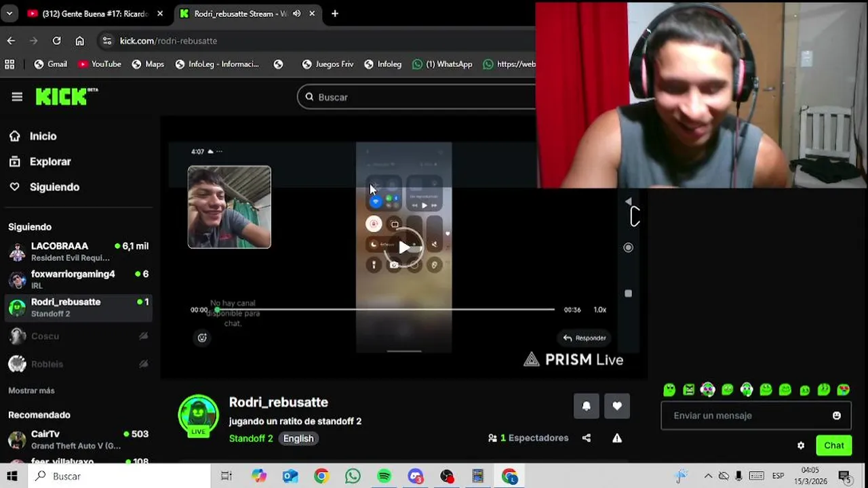The height and width of the screenshot is (488, 868).
Task: Focus the Buscar search box on Kick
Action: (x=416, y=97)
